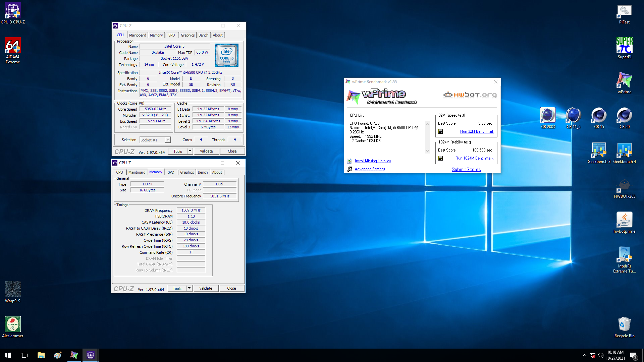Click Close button in lower CPU-Z window
The width and height of the screenshot is (644, 362).
[x=231, y=288]
